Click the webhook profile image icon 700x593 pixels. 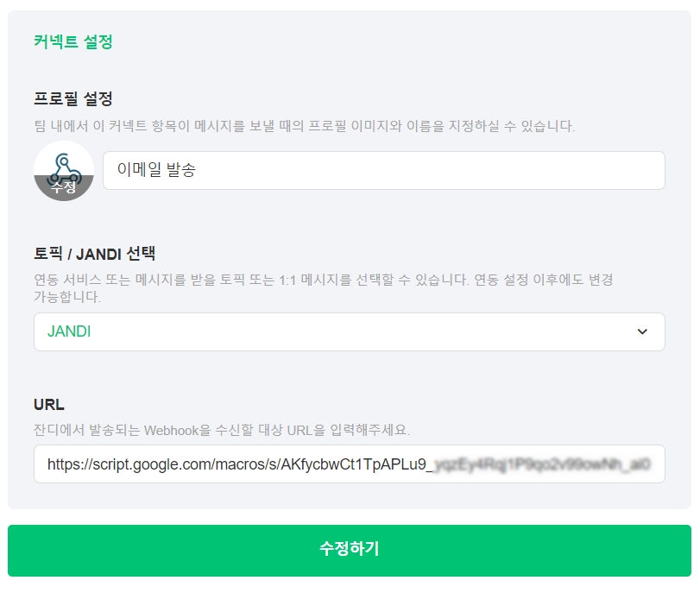(63, 164)
